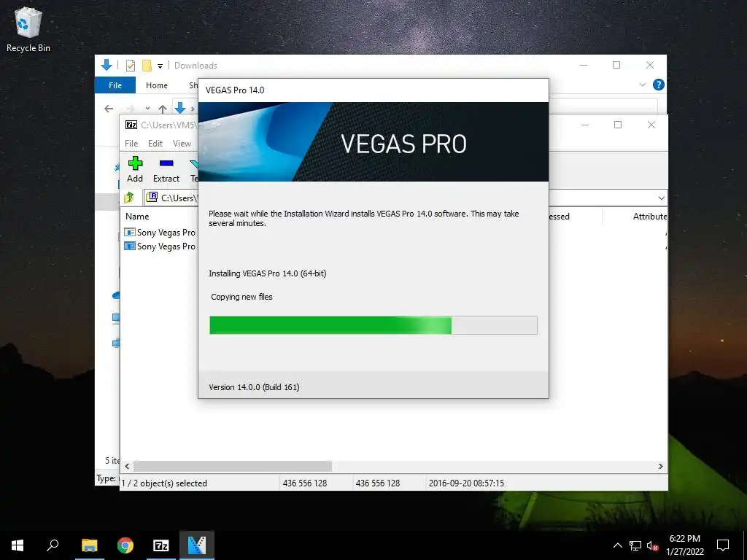Open the 7-Zip address path dropdown
Viewport: 747px width, 560px height.
[661, 198]
